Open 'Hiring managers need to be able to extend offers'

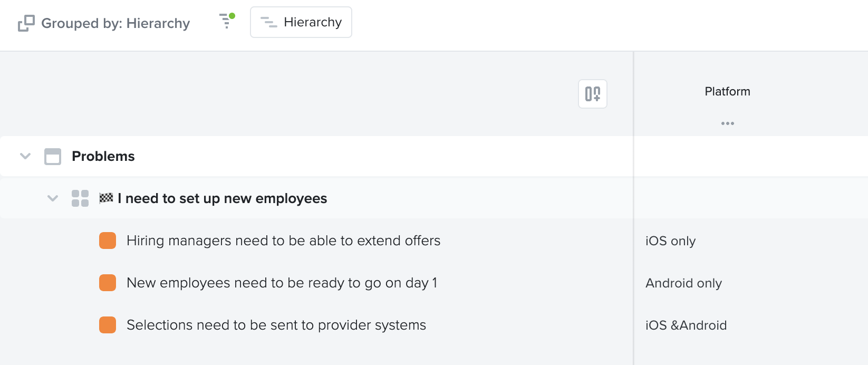[x=283, y=241]
